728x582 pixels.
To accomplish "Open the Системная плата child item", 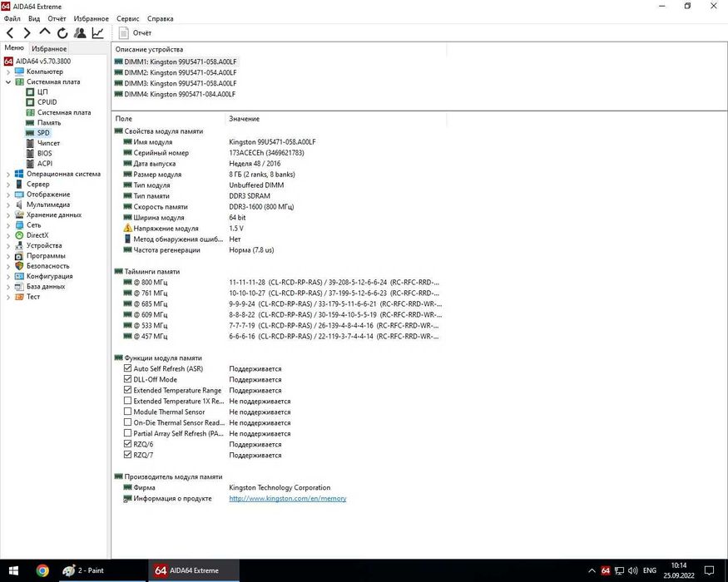I will click(x=64, y=112).
